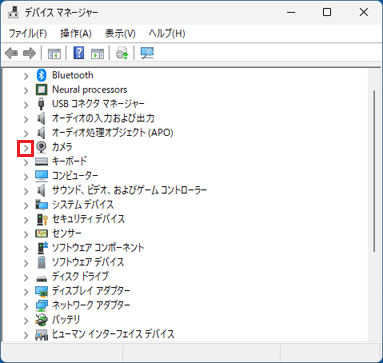Click the Forward arrow toolbar icon

click(29, 53)
